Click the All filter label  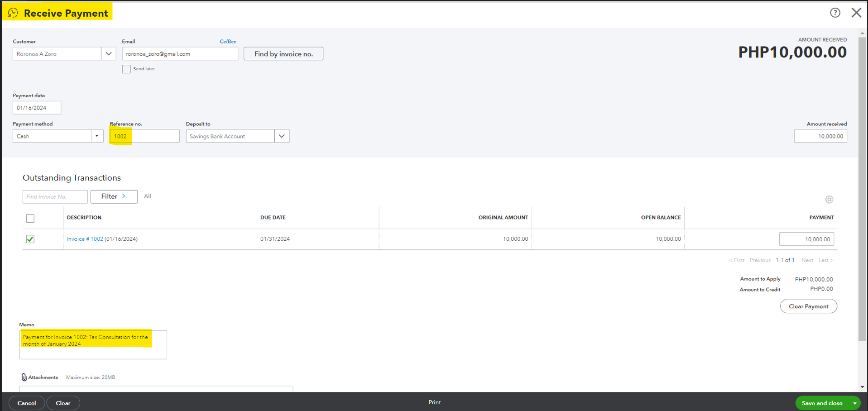(148, 196)
